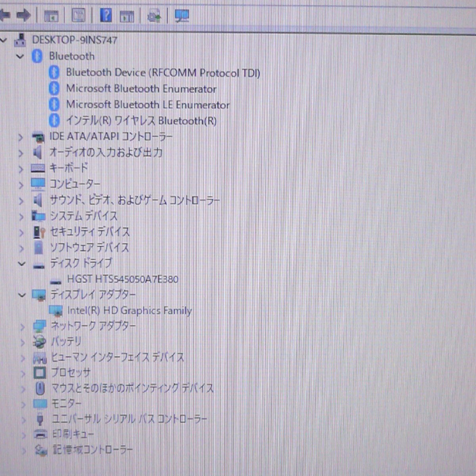
Task: Select Intel(R) HD Graphics Family adapter
Action: (x=129, y=311)
